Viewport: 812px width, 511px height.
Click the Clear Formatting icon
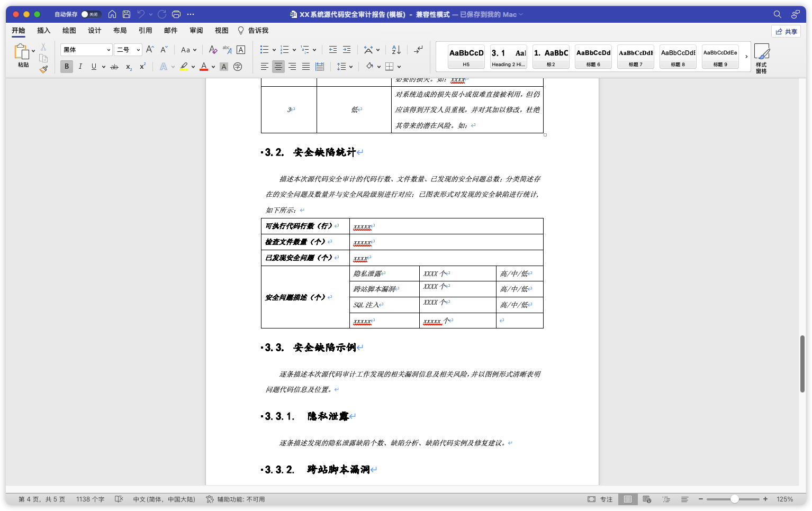pos(213,50)
